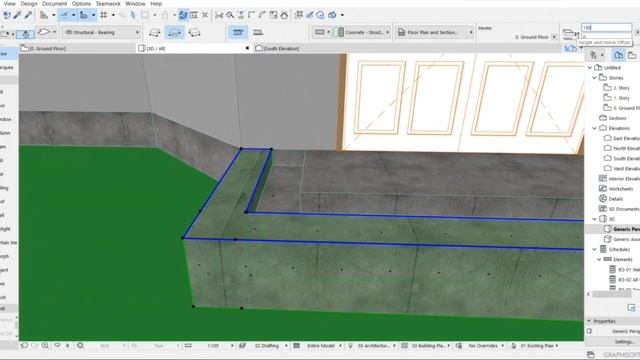Open West Elevation in the navigator
This screenshot has height=360, width=640.
click(x=626, y=169)
